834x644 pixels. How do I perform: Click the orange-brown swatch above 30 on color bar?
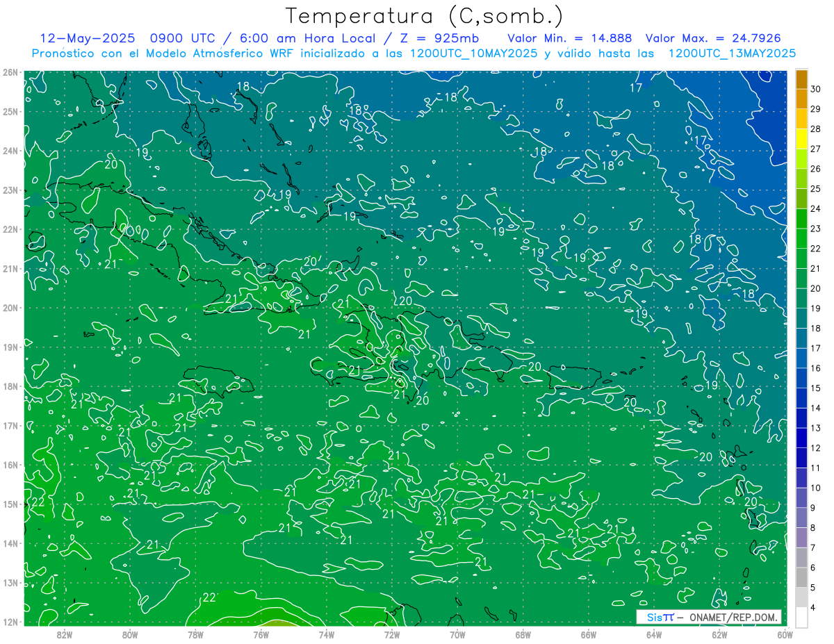click(801, 79)
